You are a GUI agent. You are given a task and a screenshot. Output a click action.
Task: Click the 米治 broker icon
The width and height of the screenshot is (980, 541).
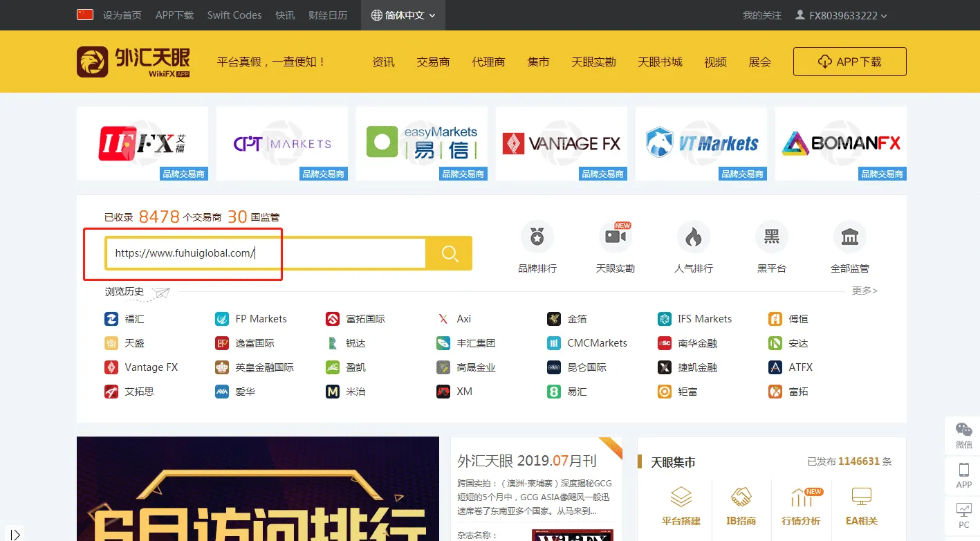click(333, 392)
